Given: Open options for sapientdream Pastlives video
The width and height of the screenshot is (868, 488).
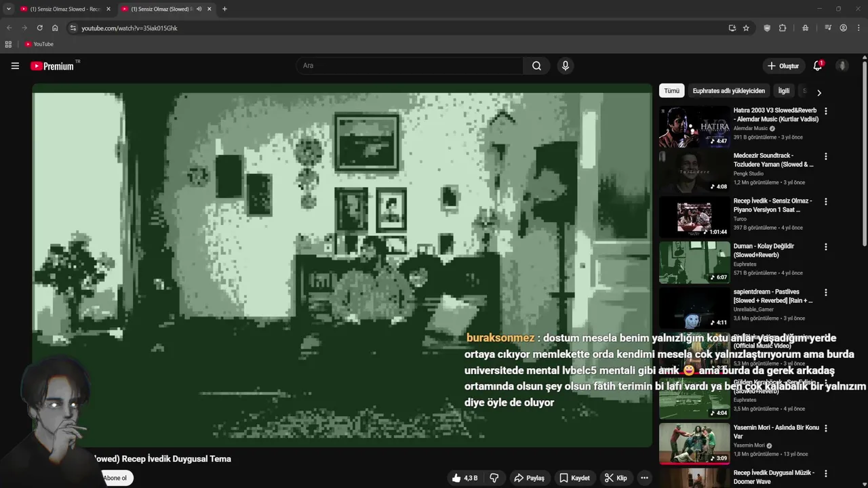Looking at the screenshot, I should point(825,293).
